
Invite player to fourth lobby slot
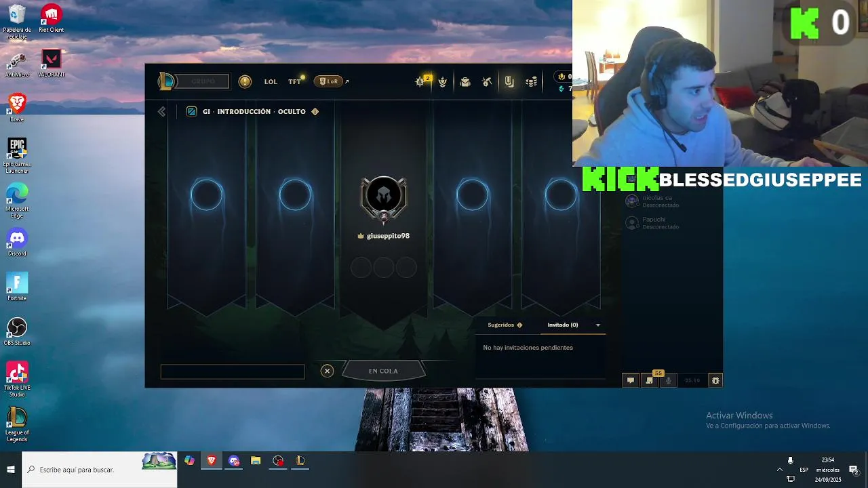pyautogui.click(x=473, y=195)
